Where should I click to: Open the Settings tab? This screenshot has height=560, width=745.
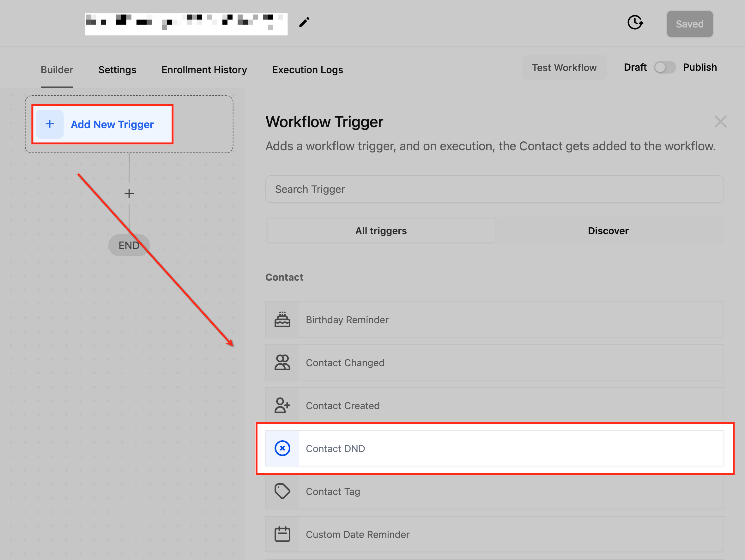pos(117,70)
